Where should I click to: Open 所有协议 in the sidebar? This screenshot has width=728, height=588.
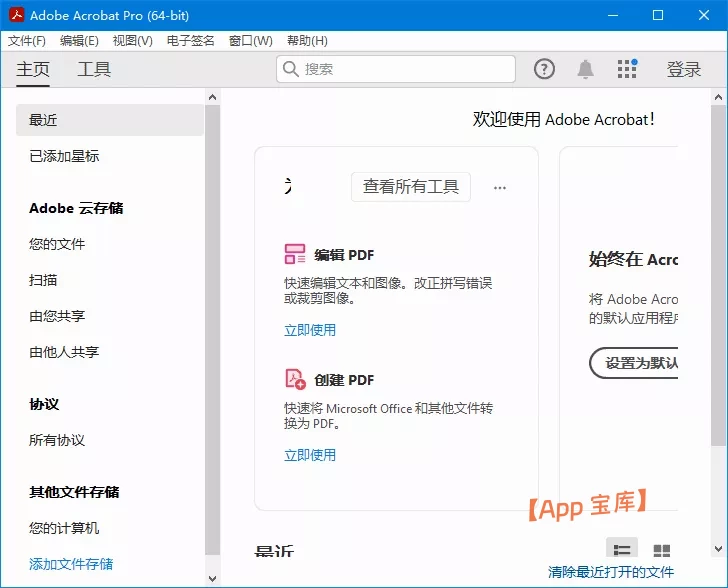tap(57, 440)
